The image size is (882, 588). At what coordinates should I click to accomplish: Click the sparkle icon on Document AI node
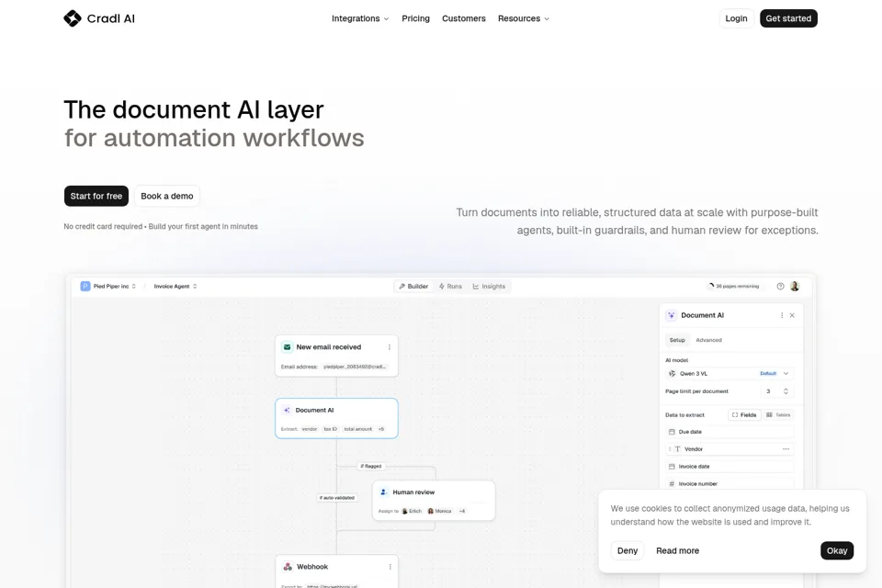[x=287, y=410]
